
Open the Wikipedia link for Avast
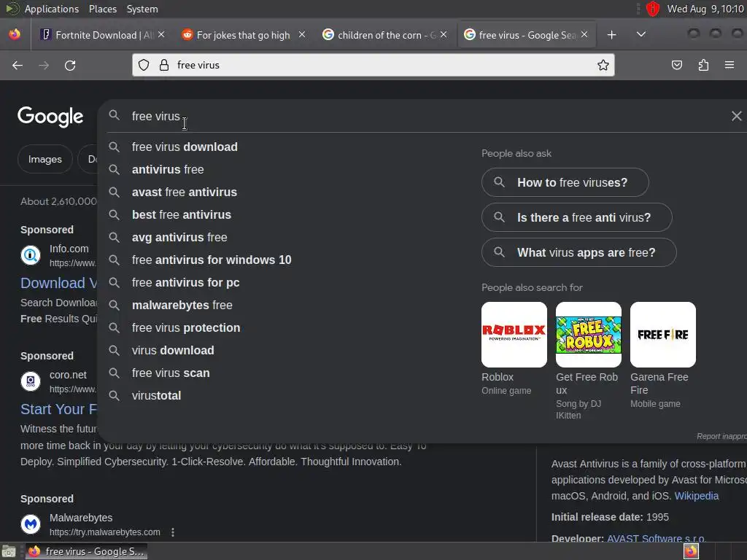(696, 496)
